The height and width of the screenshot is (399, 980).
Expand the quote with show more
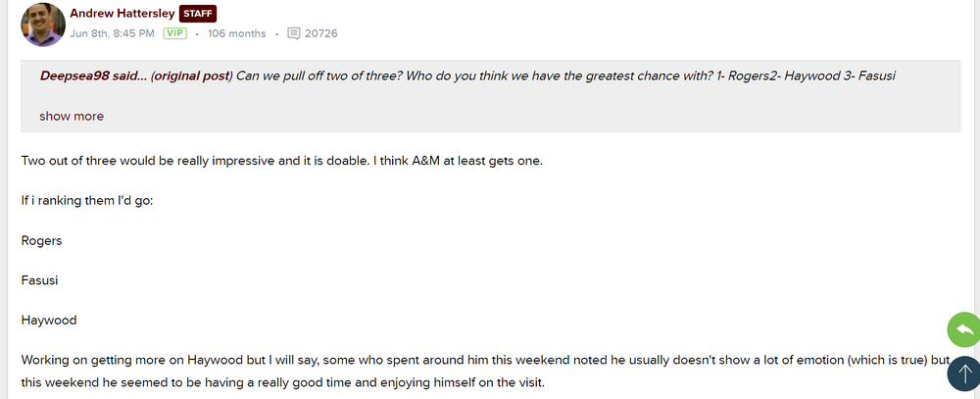[x=72, y=116]
